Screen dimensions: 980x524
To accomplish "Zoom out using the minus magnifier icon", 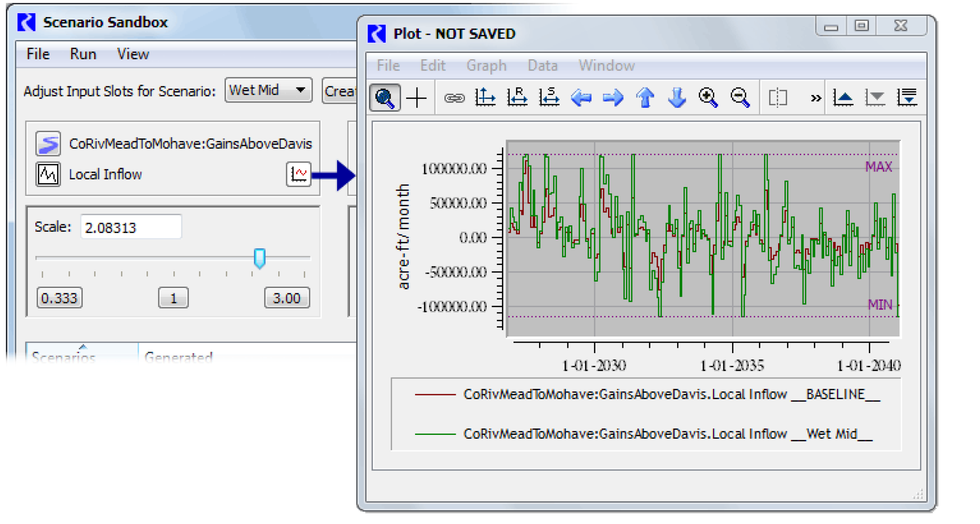I will [740, 98].
